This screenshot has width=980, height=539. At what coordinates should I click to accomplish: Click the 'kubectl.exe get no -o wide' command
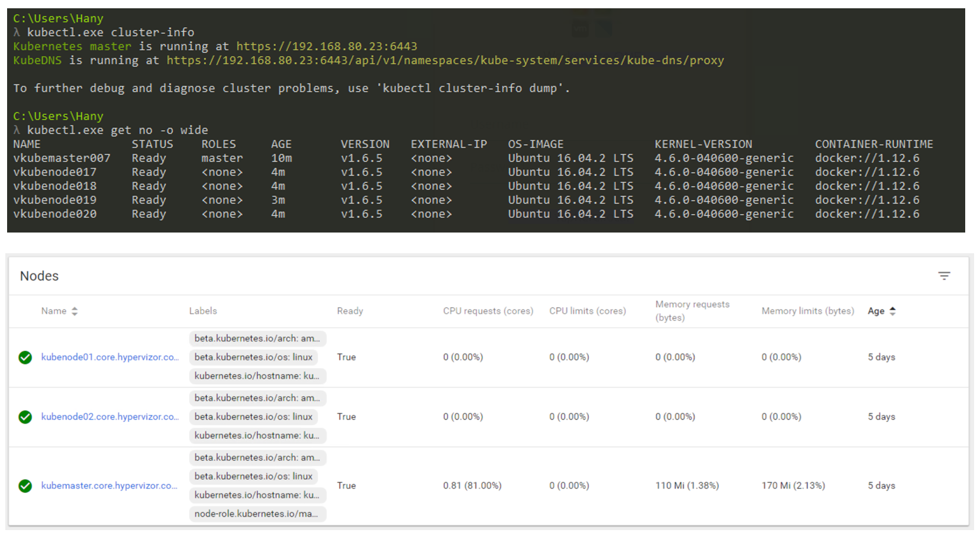[118, 130]
